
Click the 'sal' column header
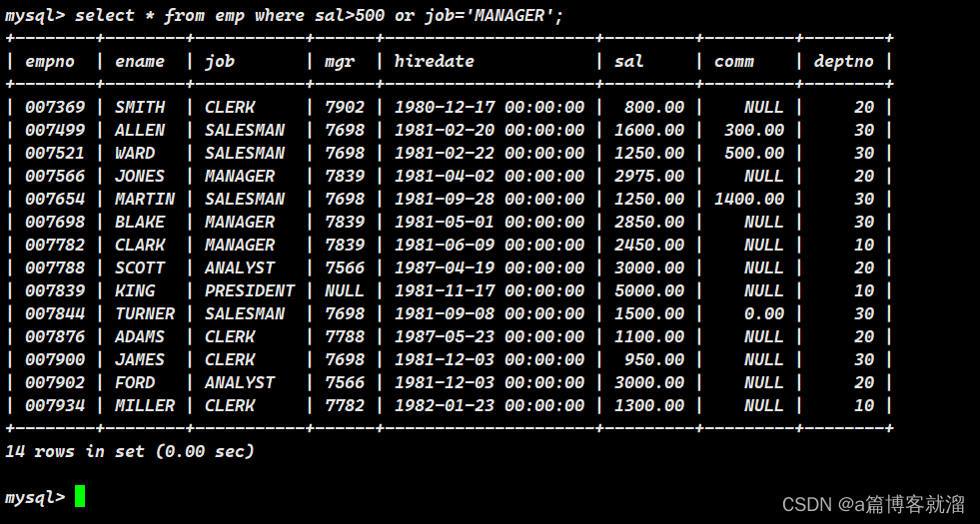pyautogui.click(x=628, y=61)
